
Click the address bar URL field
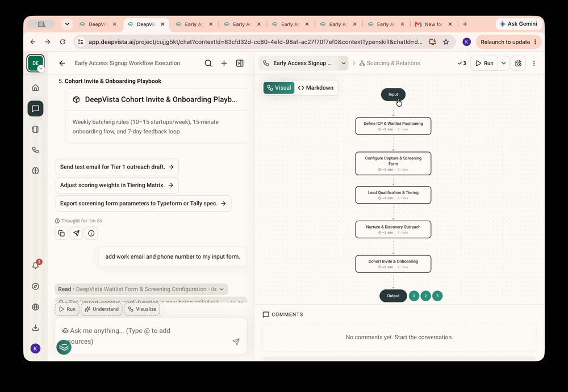click(x=256, y=42)
